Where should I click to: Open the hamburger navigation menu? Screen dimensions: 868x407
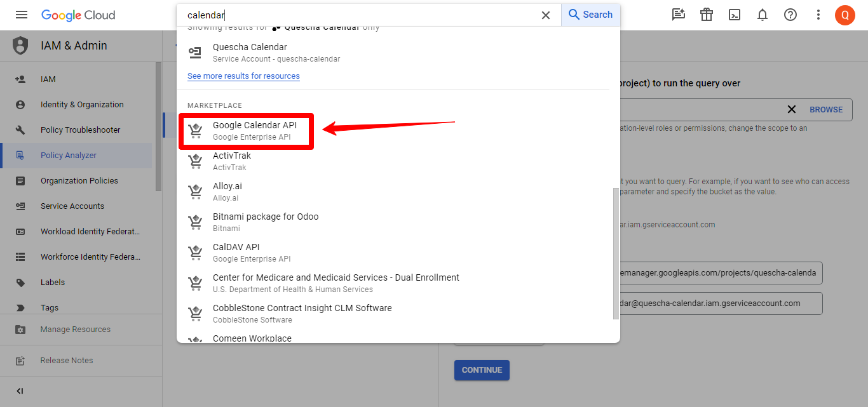[x=22, y=15]
